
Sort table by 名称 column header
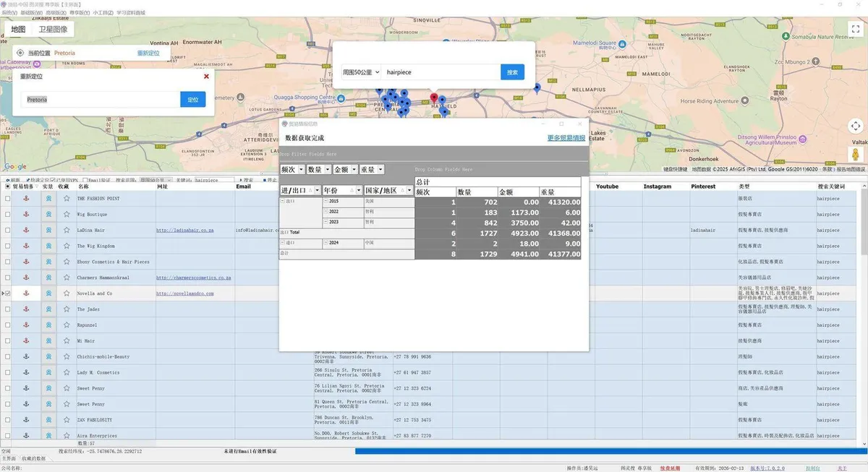pos(116,186)
